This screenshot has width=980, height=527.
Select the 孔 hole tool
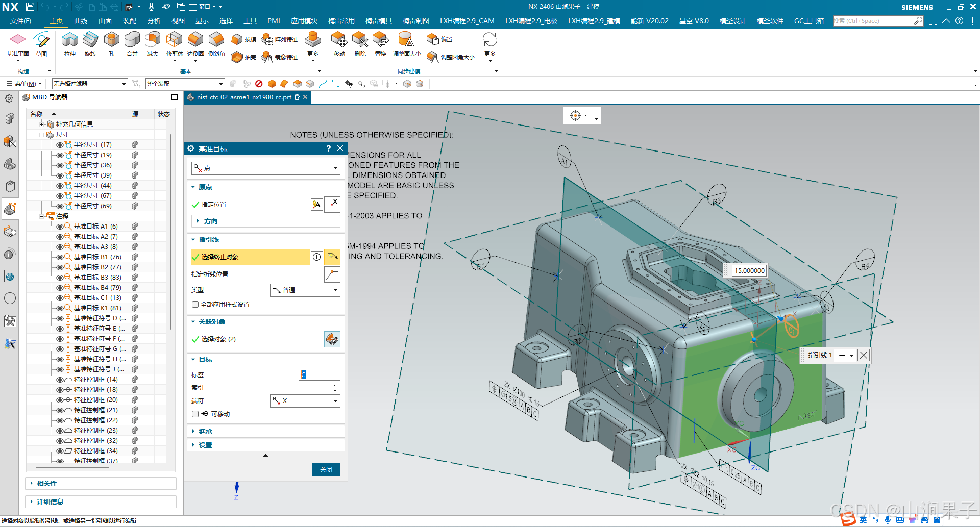click(x=111, y=44)
